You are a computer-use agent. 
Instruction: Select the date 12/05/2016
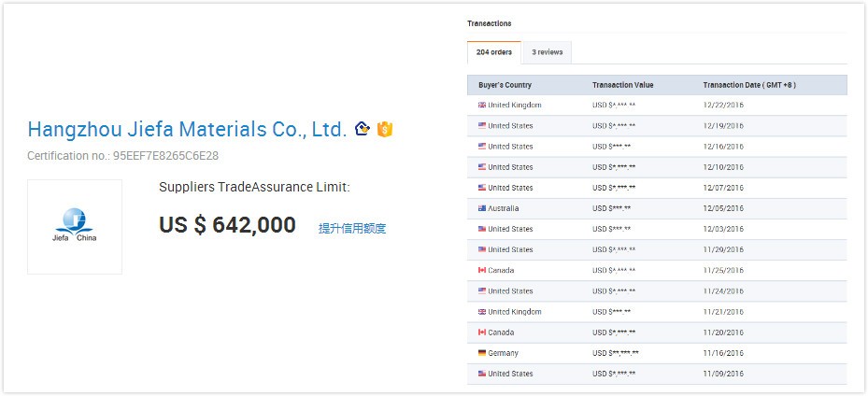(x=723, y=208)
